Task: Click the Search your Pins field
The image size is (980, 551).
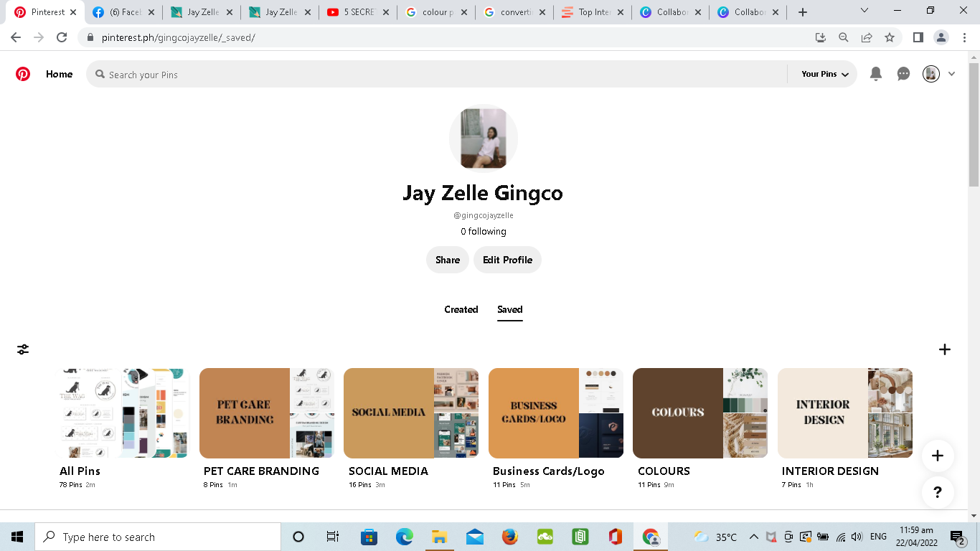Action: tap(436, 74)
